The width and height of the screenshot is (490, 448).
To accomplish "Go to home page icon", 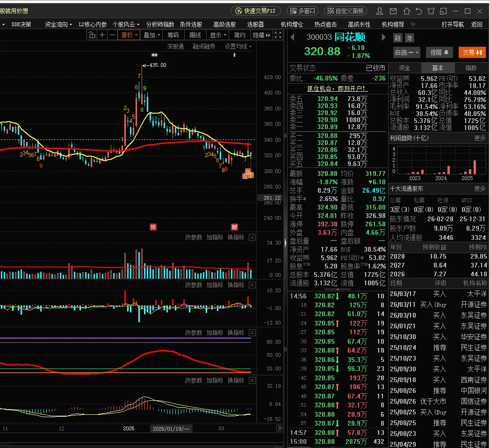I will click(406, 11).
